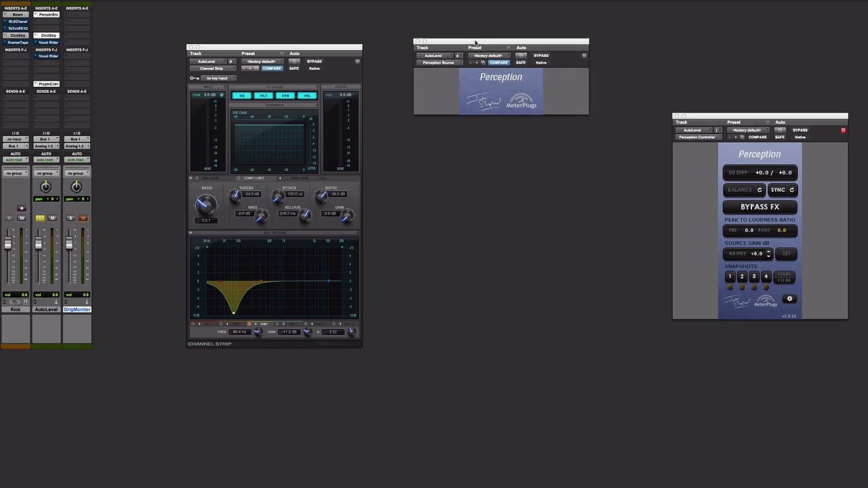Select the SIDE CHAIN dynamics tab

tap(300, 178)
